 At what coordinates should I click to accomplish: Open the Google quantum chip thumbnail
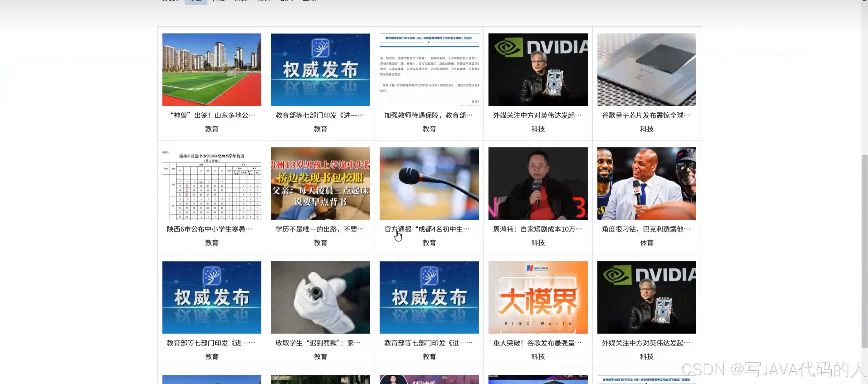click(646, 70)
